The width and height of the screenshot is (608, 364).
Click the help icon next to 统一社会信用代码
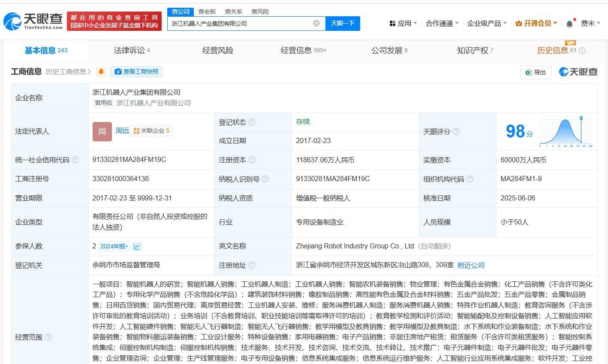[x=75, y=160]
